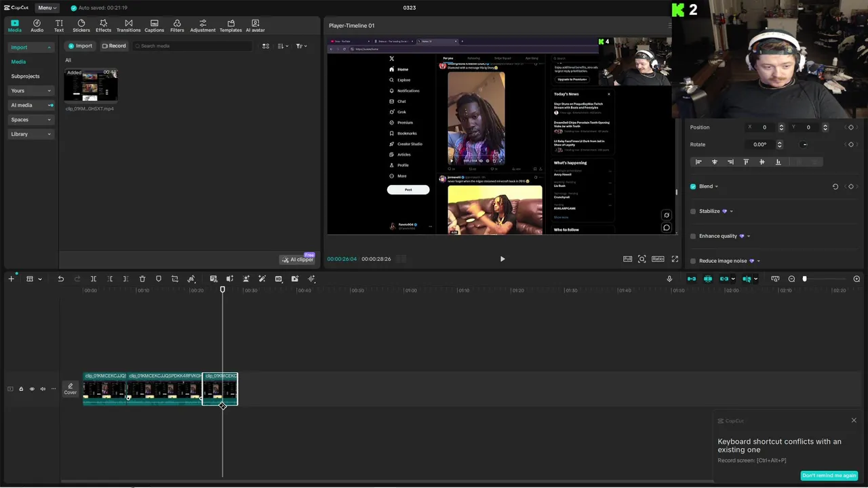The image size is (868, 488).
Task: Click the timeline zoom slider handle
Action: point(805,279)
